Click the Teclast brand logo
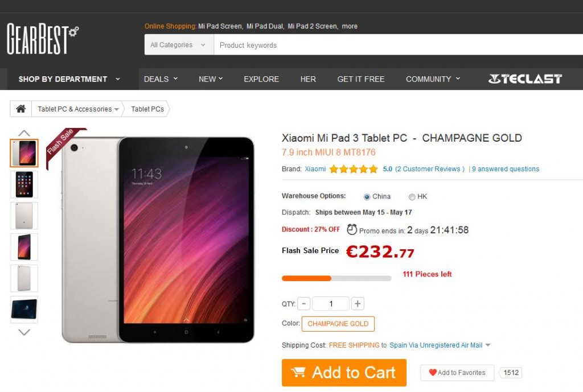Image resolution: width=583 pixels, height=392 pixels. (x=525, y=79)
